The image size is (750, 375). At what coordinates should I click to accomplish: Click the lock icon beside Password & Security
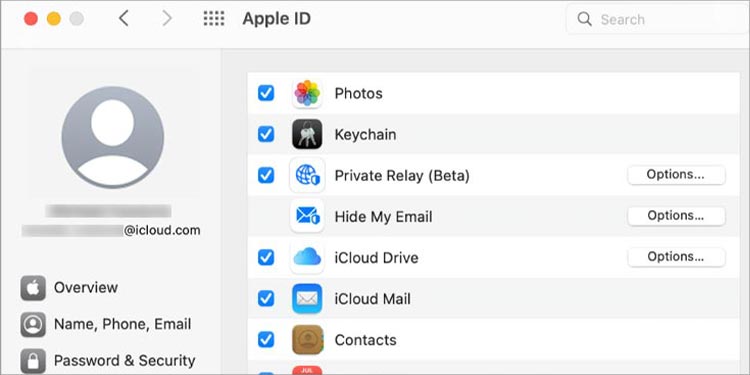(x=33, y=361)
